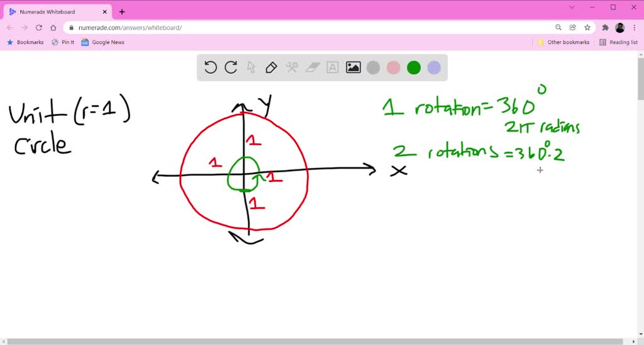Share this page from address bar
This screenshot has height=345, width=644.
572,28
